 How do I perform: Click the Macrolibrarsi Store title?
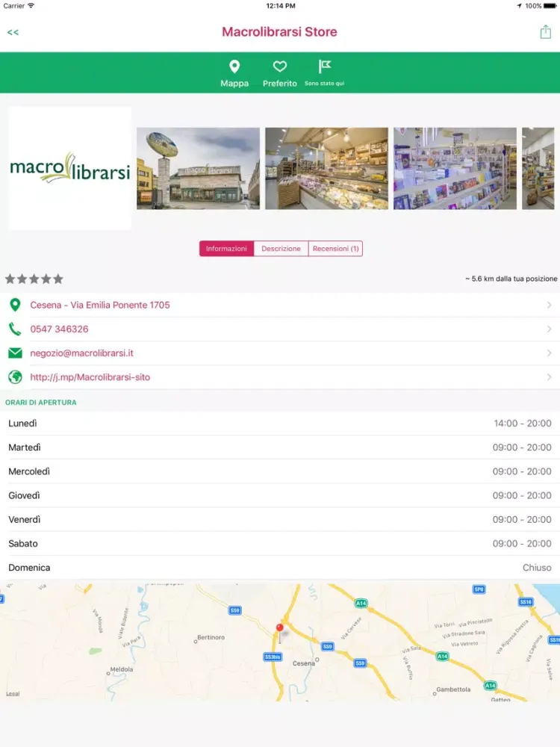click(279, 32)
